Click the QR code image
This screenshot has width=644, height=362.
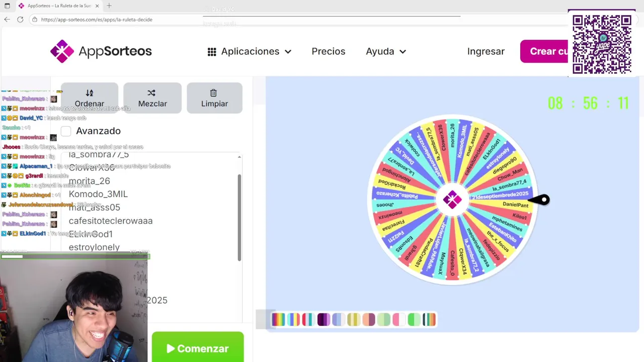(x=602, y=44)
